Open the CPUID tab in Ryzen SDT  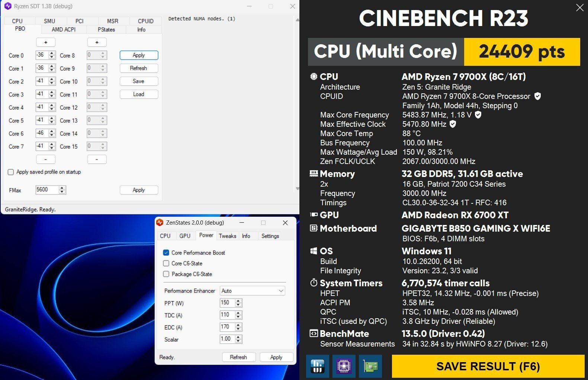[146, 21]
